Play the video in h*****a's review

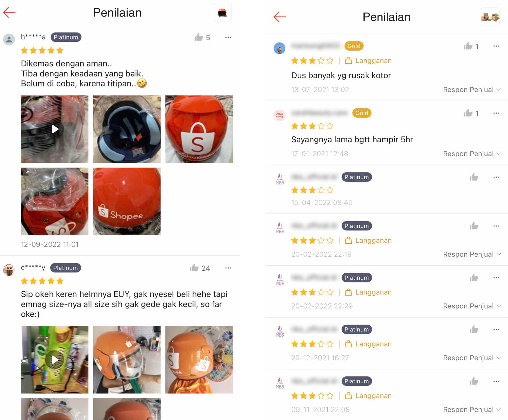point(55,129)
